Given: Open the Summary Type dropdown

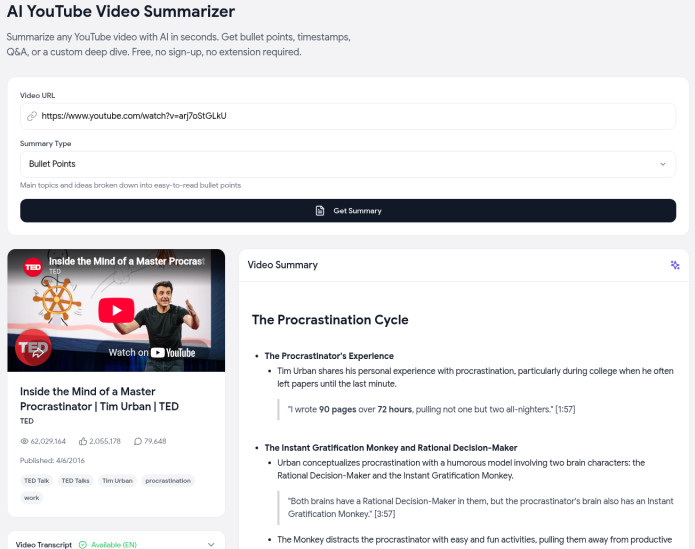Looking at the screenshot, I should coord(348,164).
